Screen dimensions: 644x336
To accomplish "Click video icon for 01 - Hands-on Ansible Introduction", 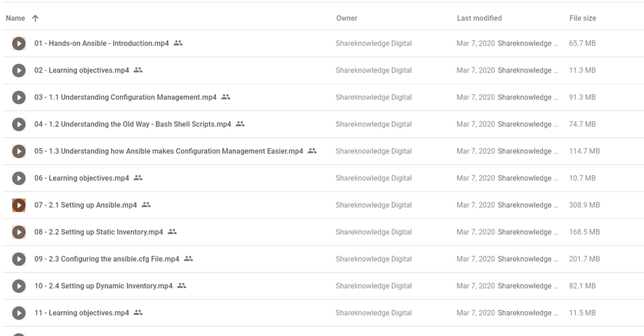I will [x=19, y=44].
